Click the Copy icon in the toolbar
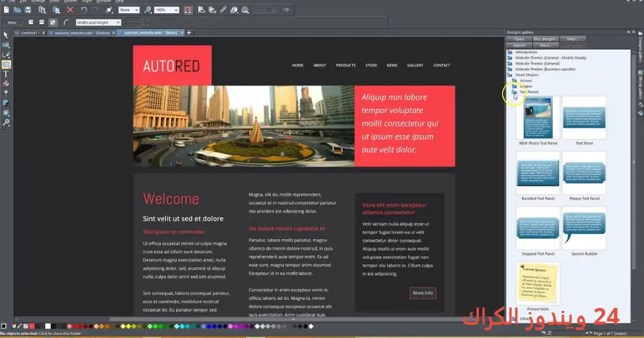Viewport: 644px width, 338px height. (x=42, y=10)
